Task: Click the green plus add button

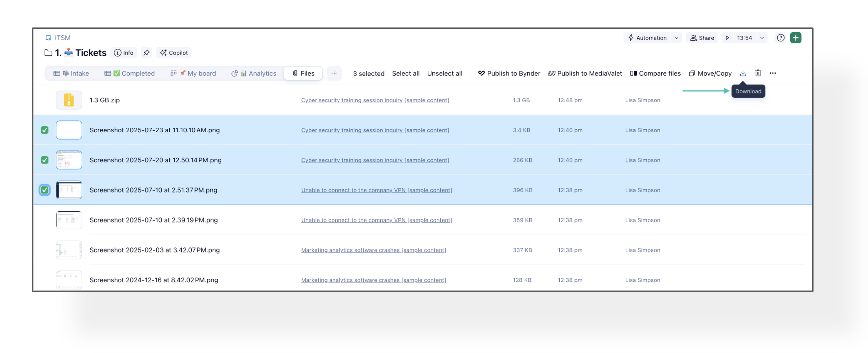Action: tap(795, 38)
